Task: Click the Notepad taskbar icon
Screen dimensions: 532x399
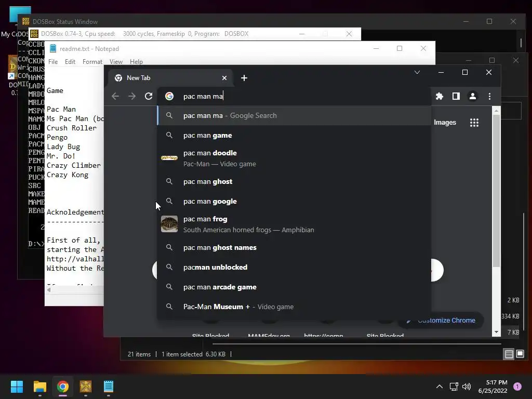Action: click(108, 387)
